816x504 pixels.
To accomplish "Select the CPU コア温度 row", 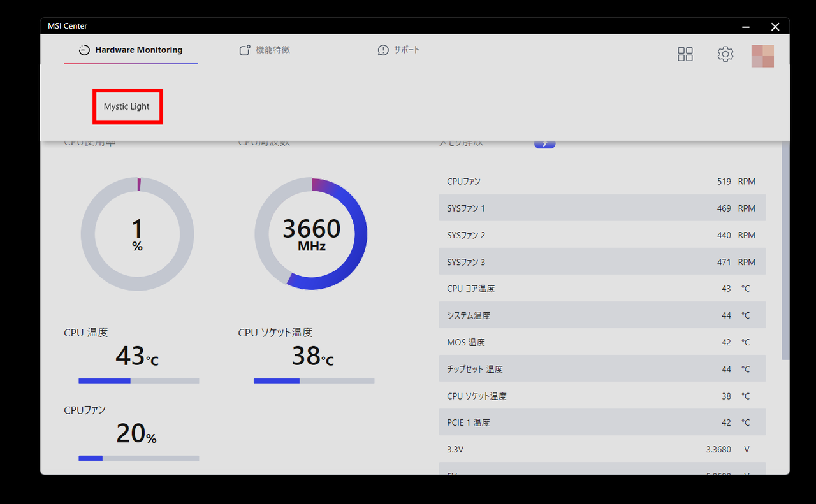I will coord(602,289).
